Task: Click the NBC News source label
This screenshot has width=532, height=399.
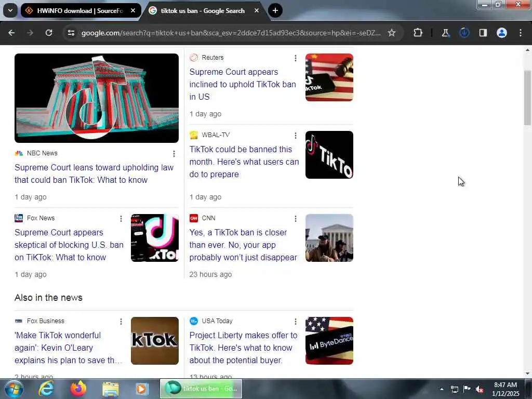Action: (42, 153)
